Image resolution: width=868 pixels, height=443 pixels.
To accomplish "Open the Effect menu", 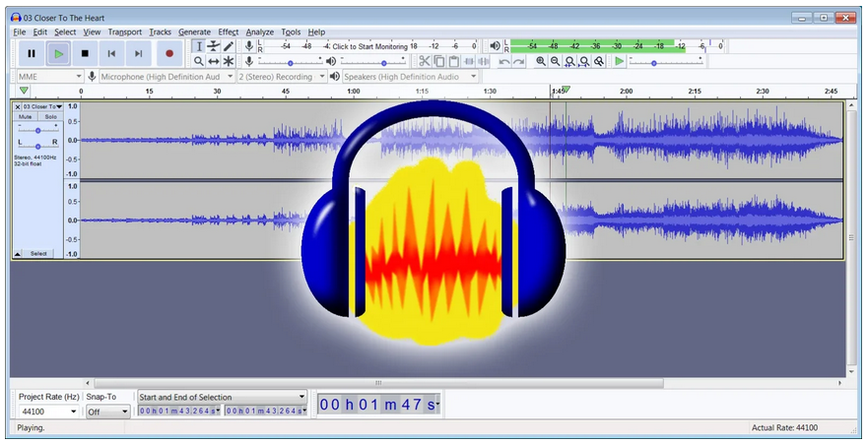I will tap(228, 32).
